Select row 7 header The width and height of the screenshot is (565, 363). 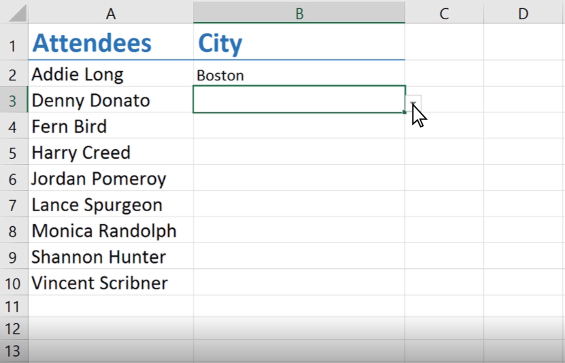[x=14, y=204]
